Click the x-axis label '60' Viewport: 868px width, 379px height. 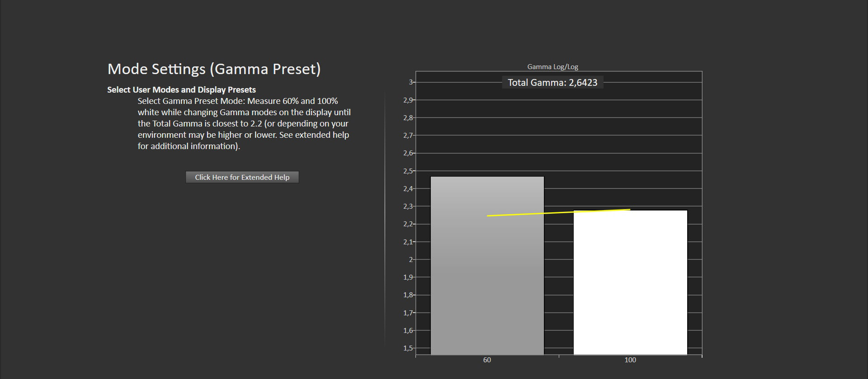(x=487, y=360)
